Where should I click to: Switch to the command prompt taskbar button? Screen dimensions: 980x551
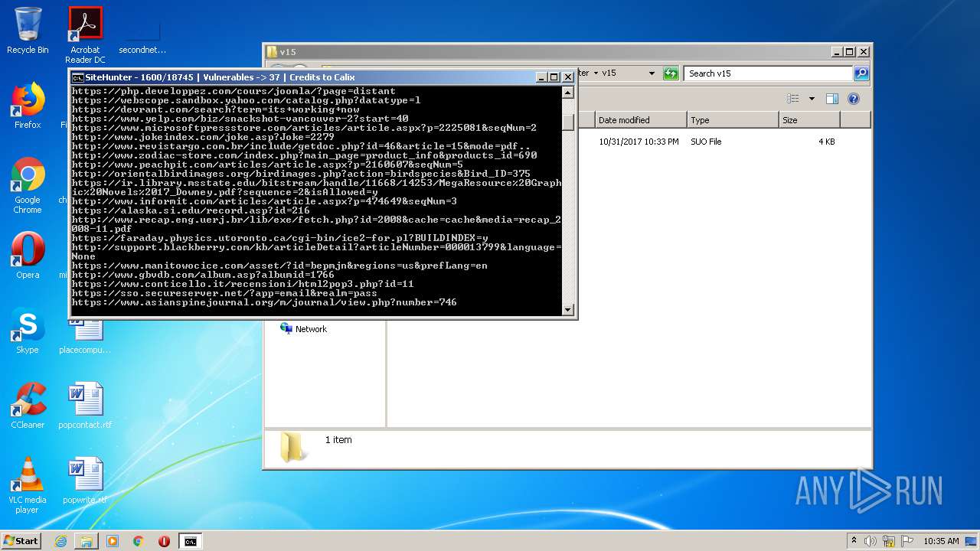pos(190,541)
